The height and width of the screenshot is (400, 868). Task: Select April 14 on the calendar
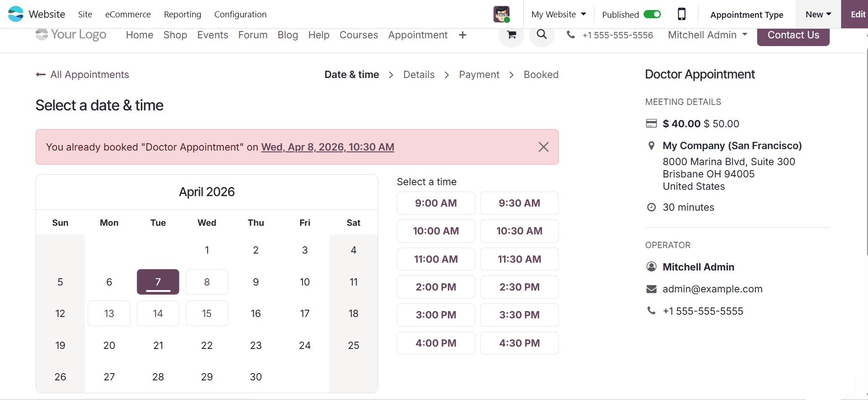158,313
